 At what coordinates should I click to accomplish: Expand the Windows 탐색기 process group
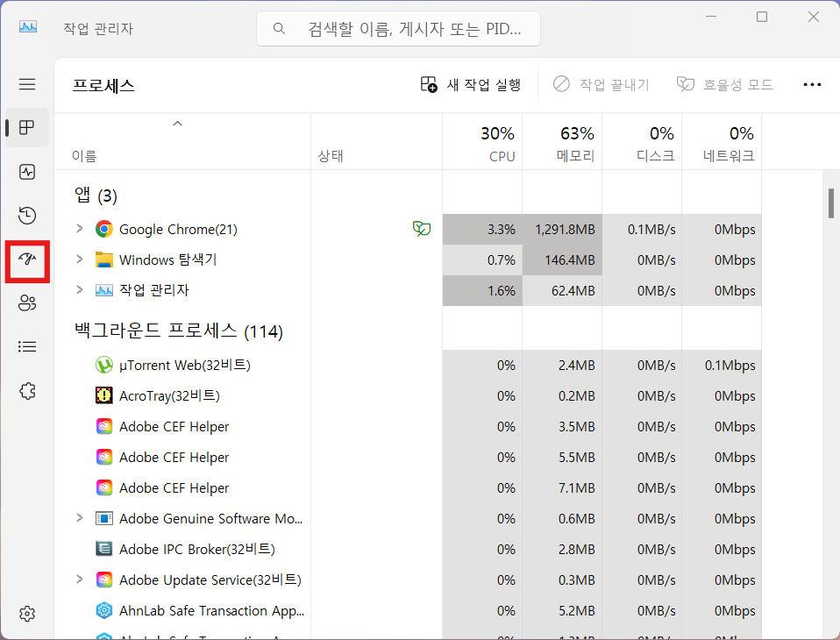tap(79, 260)
